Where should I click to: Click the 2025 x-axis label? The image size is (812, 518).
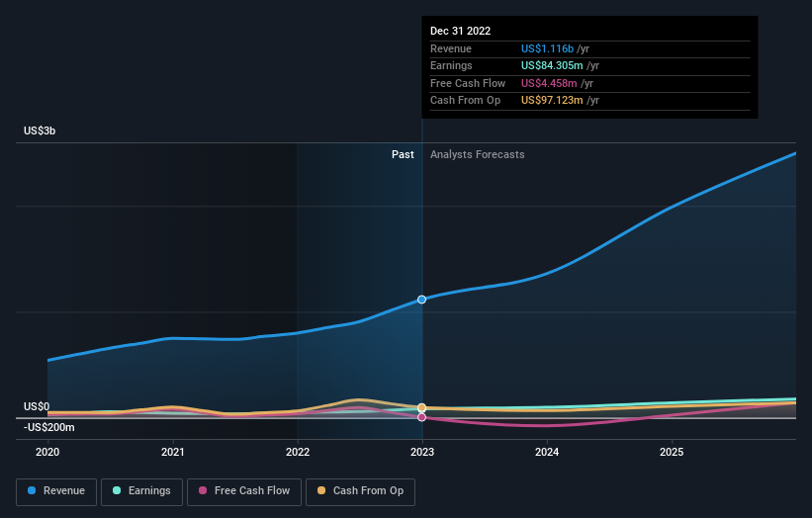pyautogui.click(x=672, y=453)
